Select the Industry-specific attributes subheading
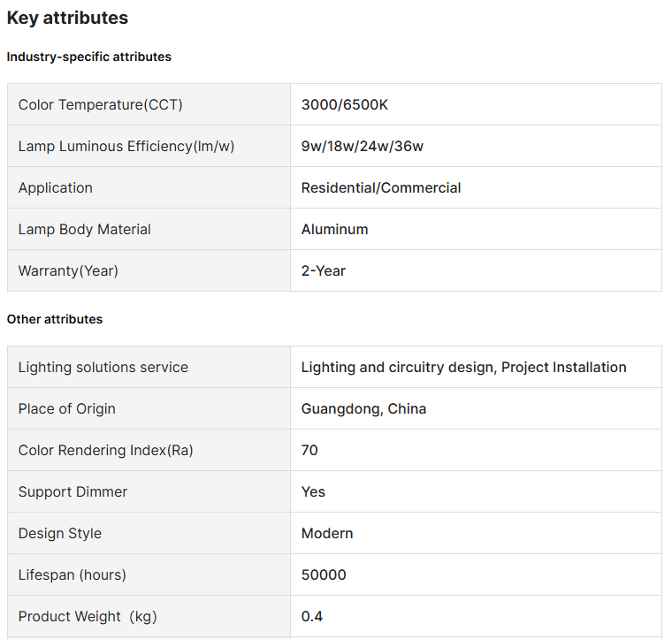Image resolution: width=672 pixels, height=639 pixels. click(89, 57)
